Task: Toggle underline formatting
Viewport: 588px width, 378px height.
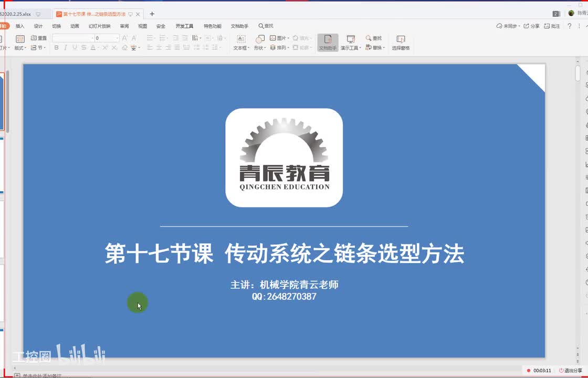Action: 75,48
